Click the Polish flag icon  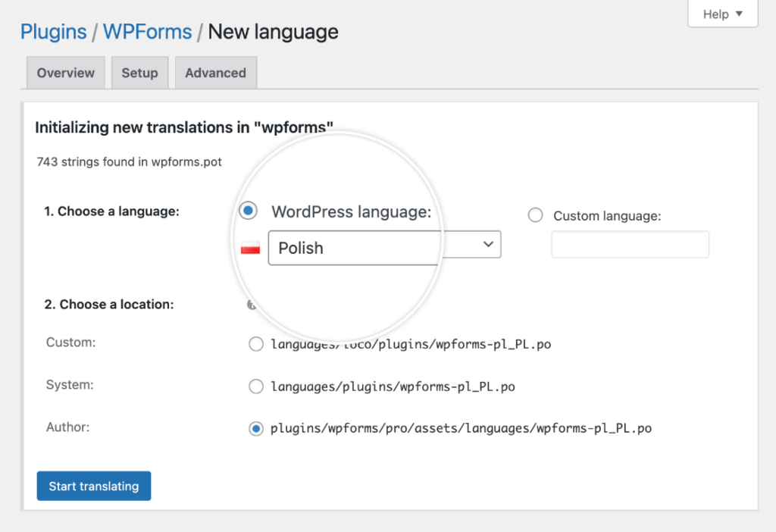(250, 246)
